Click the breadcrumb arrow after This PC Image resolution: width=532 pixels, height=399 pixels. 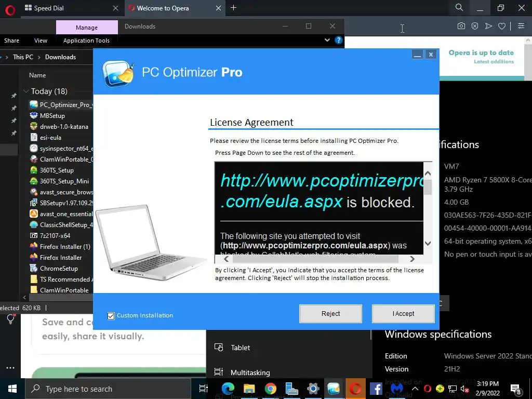click(x=39, y=57)
